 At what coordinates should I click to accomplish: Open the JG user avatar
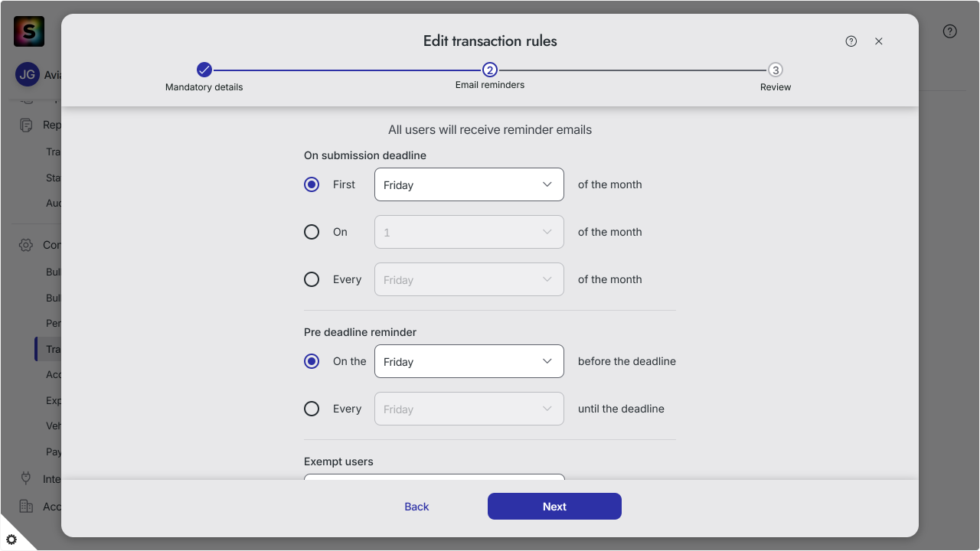(x=28, y=75)
